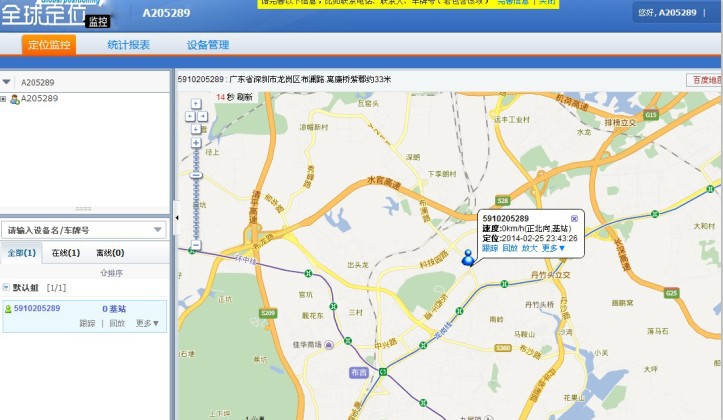Click the G25 highway badge

[x=671, y=293]
